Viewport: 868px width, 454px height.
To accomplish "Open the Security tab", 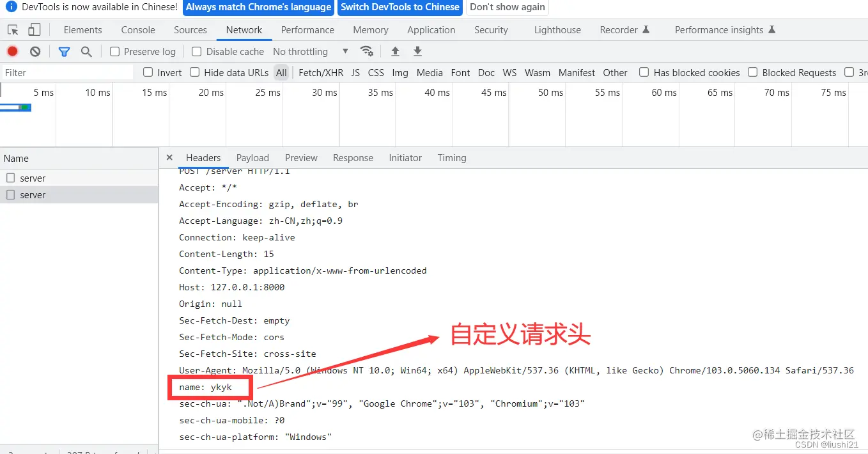I will tap(491, 30).
